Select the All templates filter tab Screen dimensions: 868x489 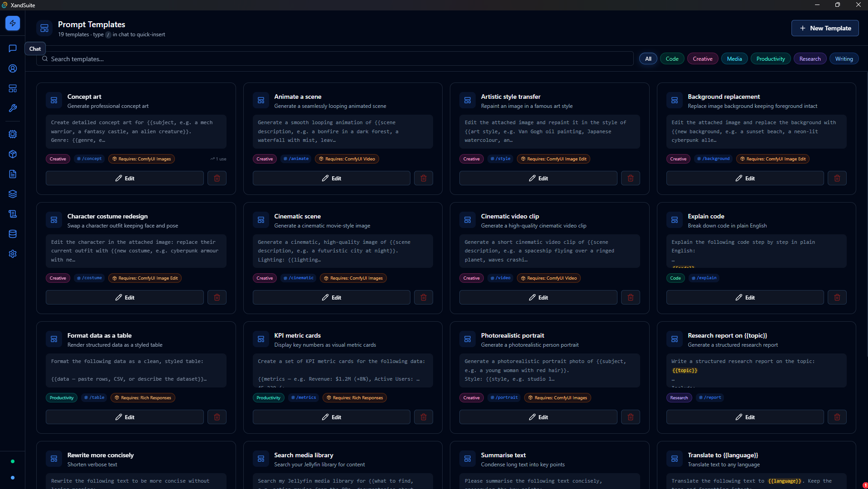[648, 58]
